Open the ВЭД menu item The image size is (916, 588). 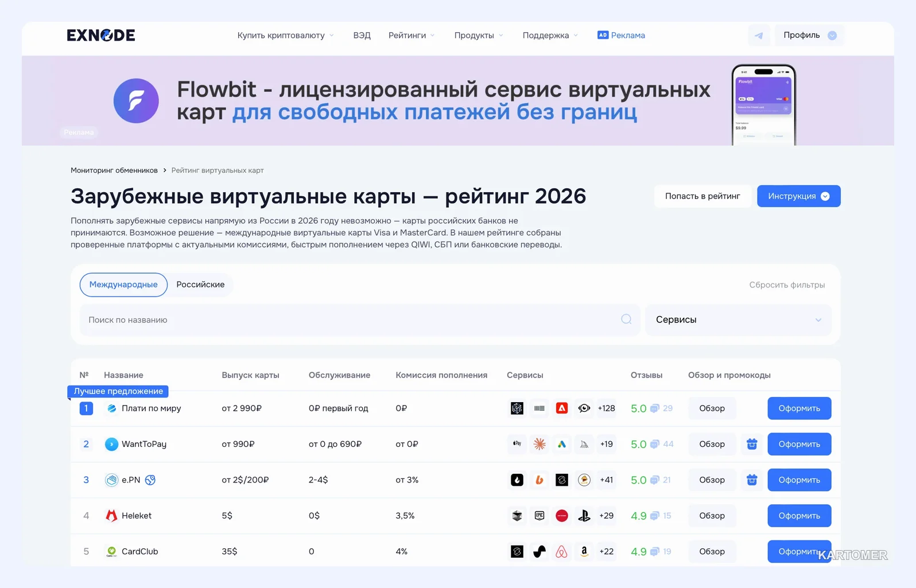362,36
